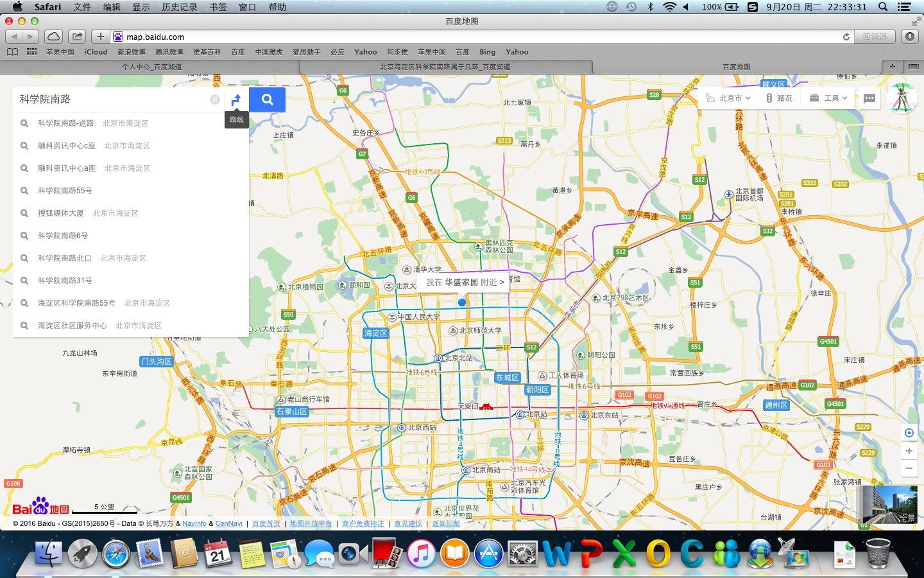Switch to the 个人中心_百度知道 tab
Screen dimensions: 924x578
point(152,67)
